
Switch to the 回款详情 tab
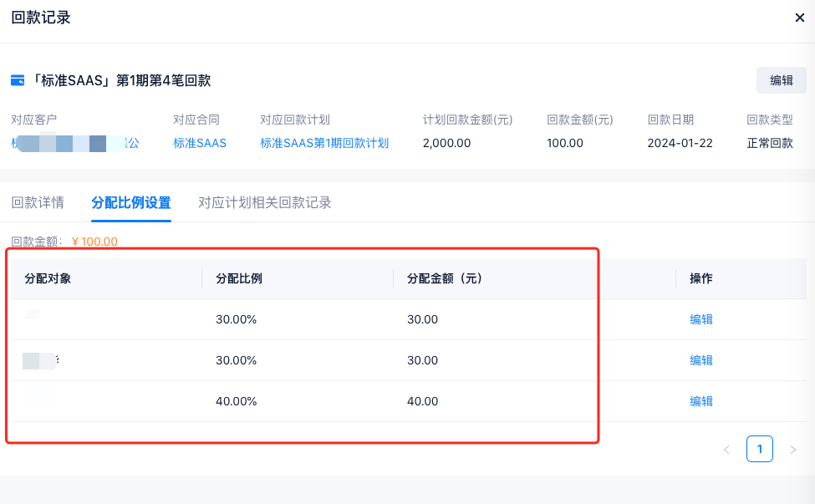38,202
